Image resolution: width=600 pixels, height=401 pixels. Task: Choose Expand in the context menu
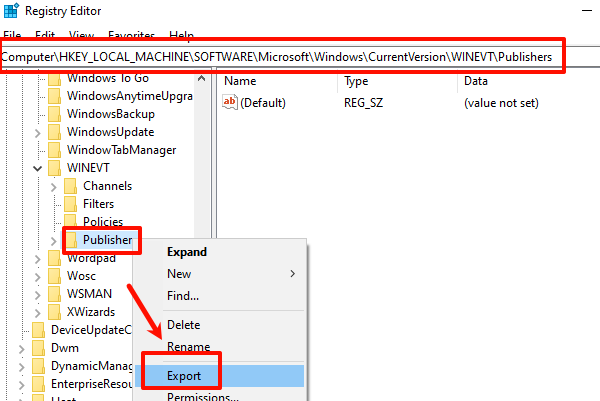coord(220,252)
